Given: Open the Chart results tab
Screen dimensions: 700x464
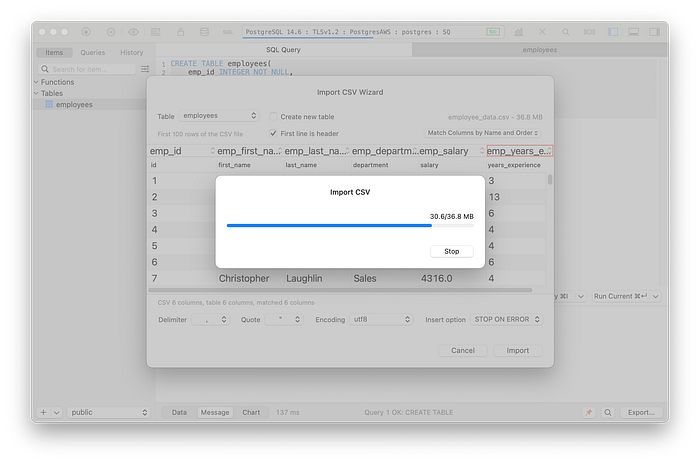Looking at the screenshot, I should [x=251, y=412].
